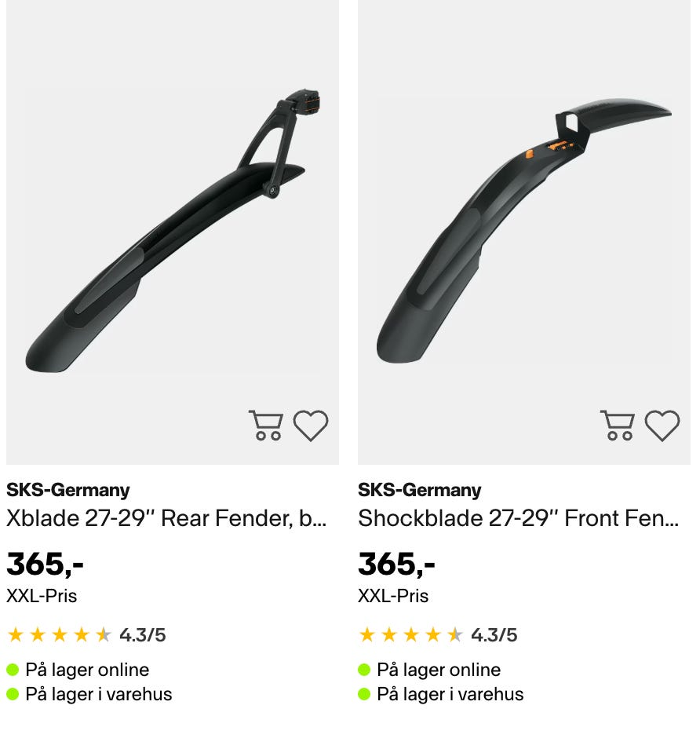This screenshot has width=700, height=749.
Task: Click XXL-Pris label under Shockblade price
Action: [393, 596]
